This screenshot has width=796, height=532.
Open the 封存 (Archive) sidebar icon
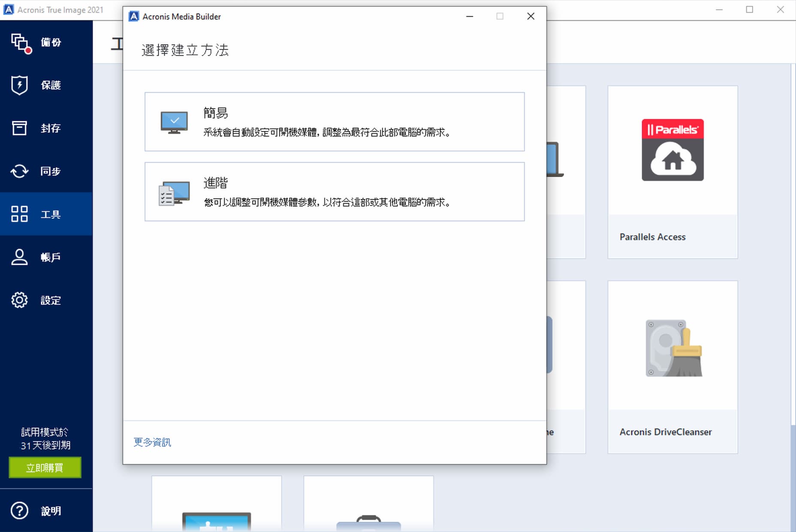pos(19,128)
